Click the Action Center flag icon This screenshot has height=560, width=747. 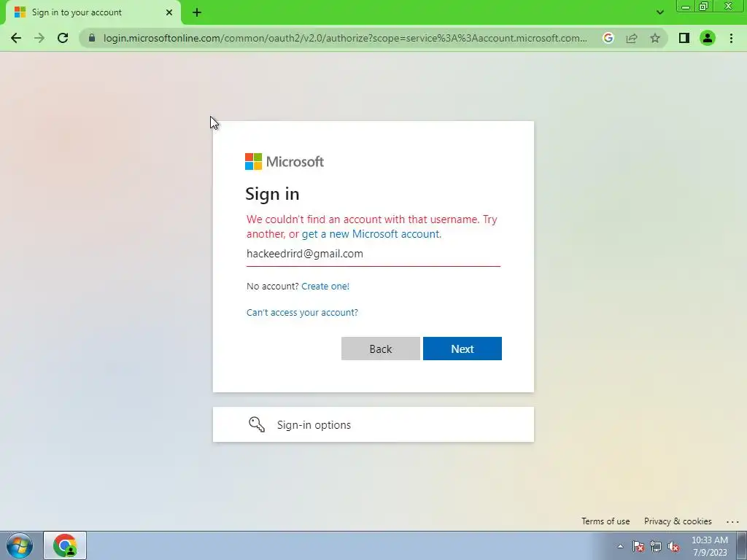click(638, 546)
